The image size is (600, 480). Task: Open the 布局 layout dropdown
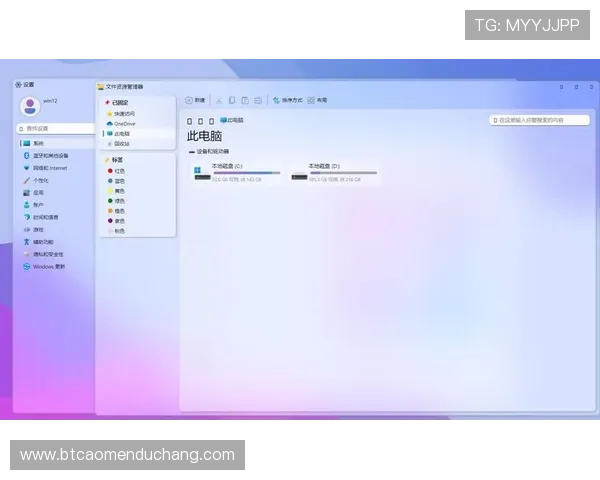[317, 100]
